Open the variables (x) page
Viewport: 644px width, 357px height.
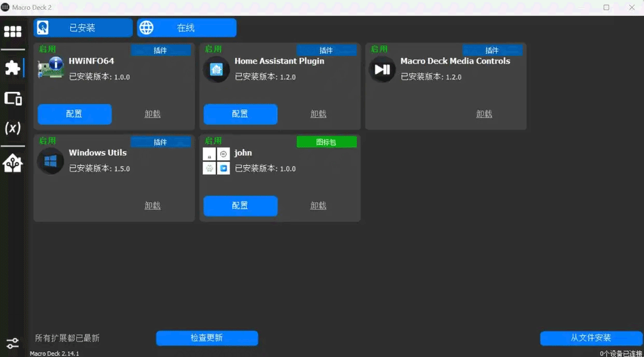point(12,128)
